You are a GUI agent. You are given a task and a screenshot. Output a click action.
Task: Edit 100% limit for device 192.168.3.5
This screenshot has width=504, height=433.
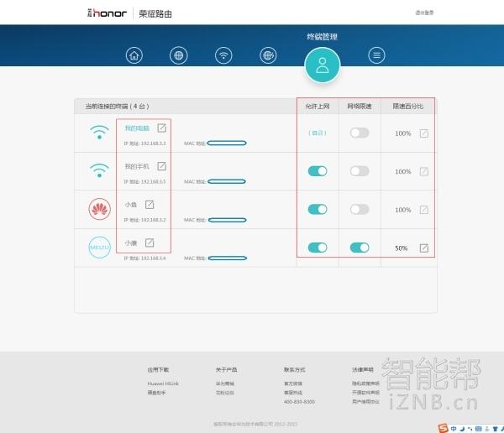(424, 171)
